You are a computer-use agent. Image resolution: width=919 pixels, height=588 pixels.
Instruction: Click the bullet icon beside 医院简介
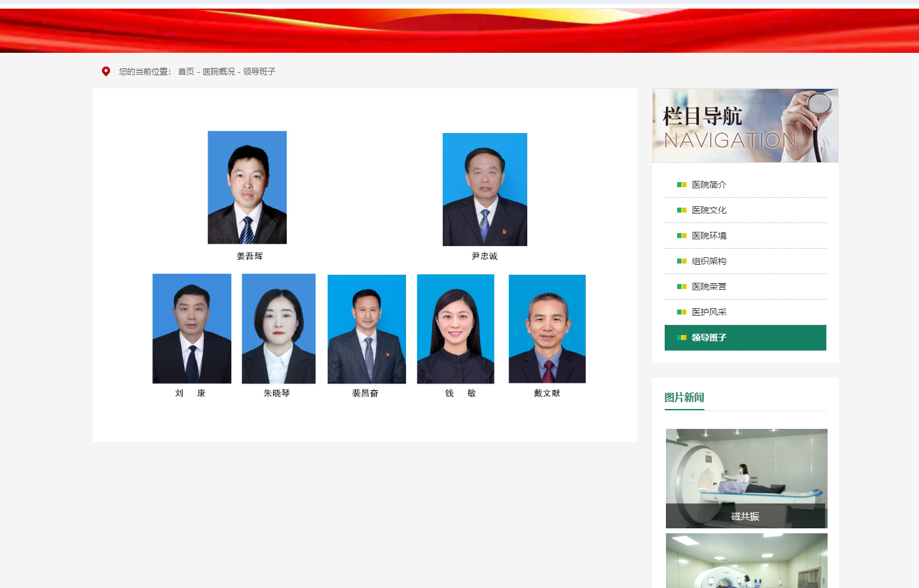coord(681,185)
